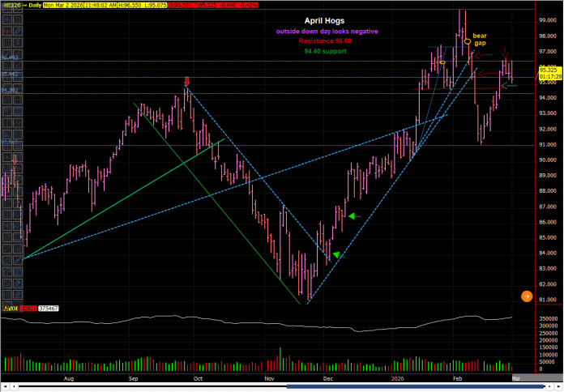Click the '94.40 support' green label
This screenshot has height=392, width=564.
[326, 51]
